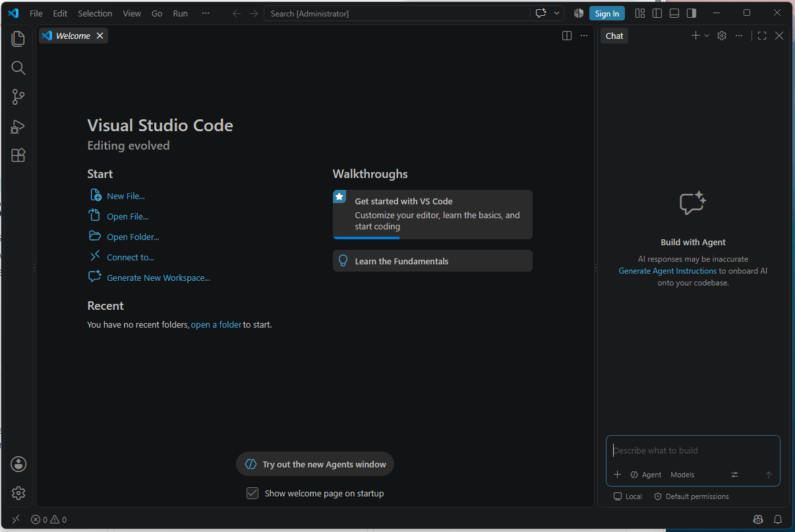Open the configure tools icon in chat input
The width and height of the screenshot is (795, 532).
(x=735, y=475)
